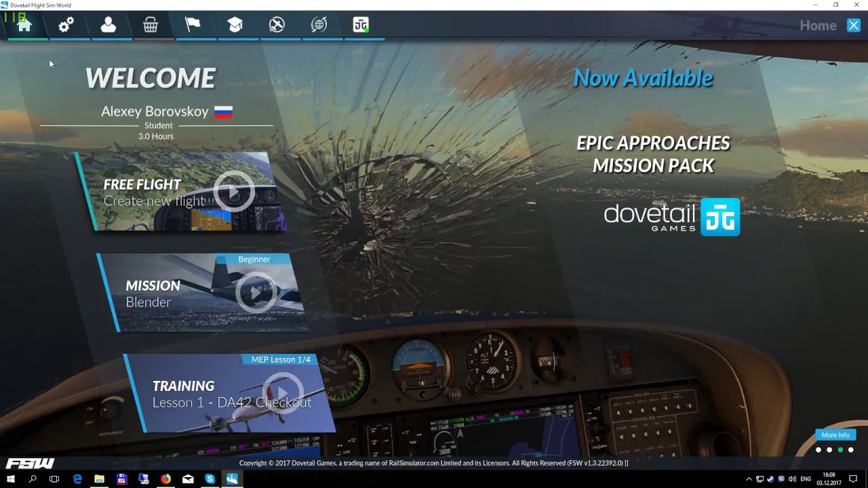
Task: Play Training Lesson 1 DA42 Checkout
Action: coord(283,393)
